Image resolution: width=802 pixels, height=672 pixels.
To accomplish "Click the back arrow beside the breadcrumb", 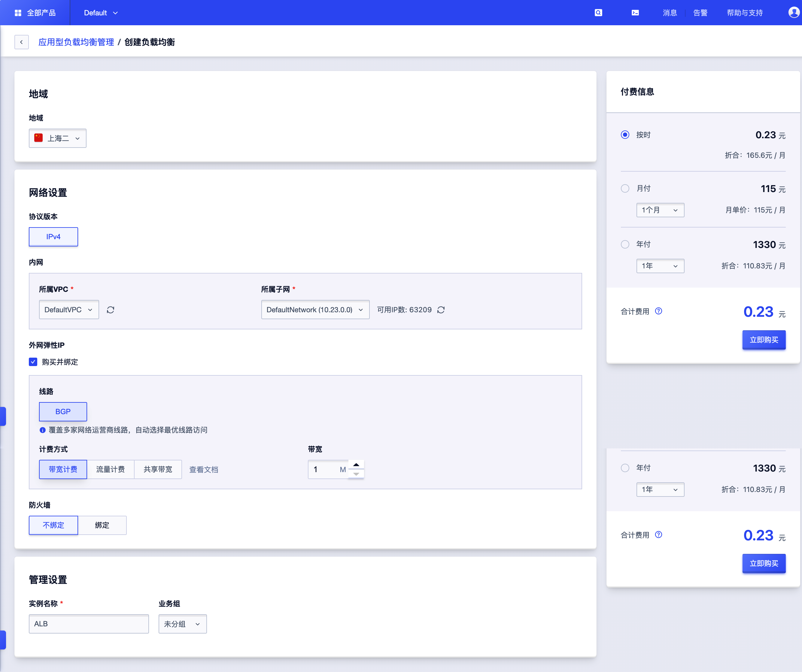I will [21, 42].
